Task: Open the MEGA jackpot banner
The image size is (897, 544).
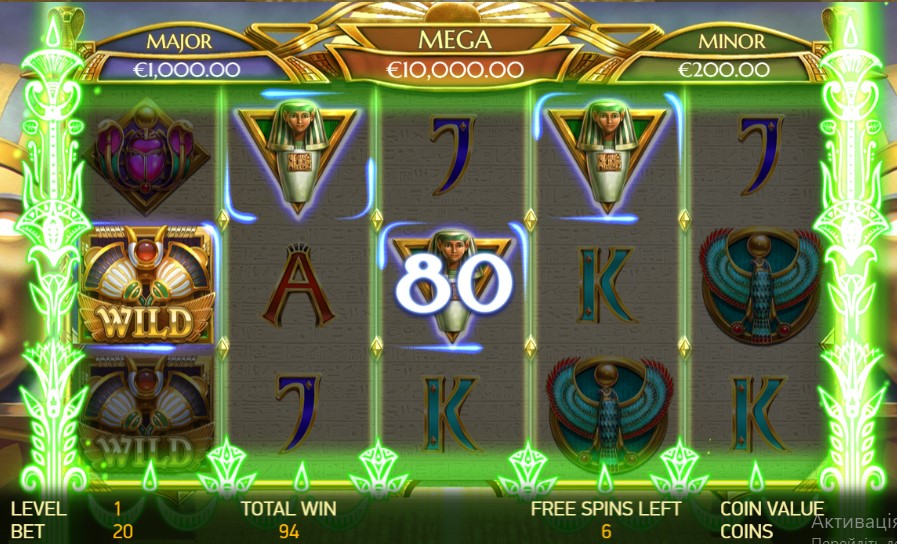Action: coord(455,56)
